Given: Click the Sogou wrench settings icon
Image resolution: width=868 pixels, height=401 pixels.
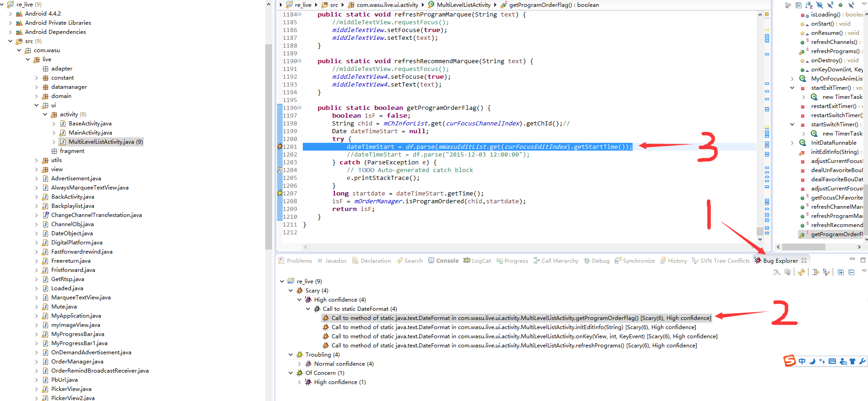Looking at the screenshot, I should click(x=862, y=361).
